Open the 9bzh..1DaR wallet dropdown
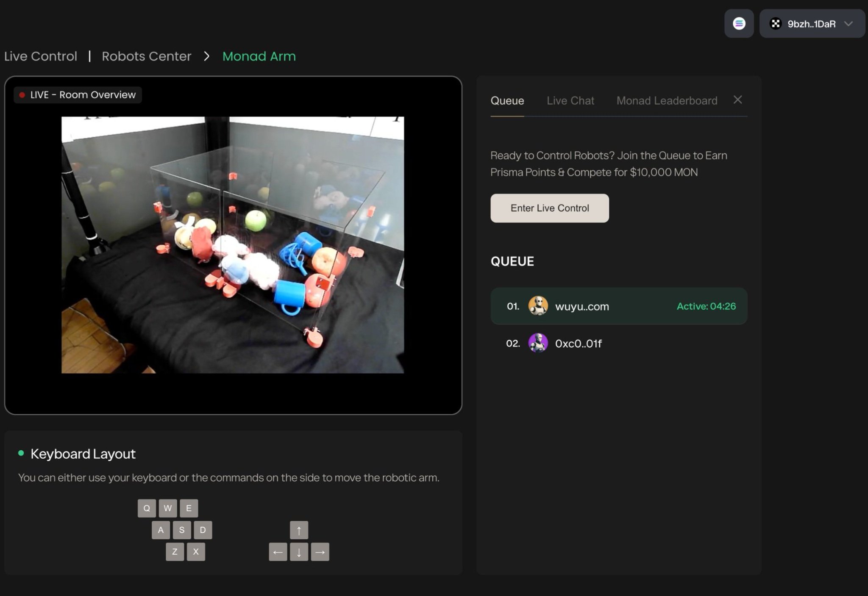868x596 pixels. tap(811, 24)
